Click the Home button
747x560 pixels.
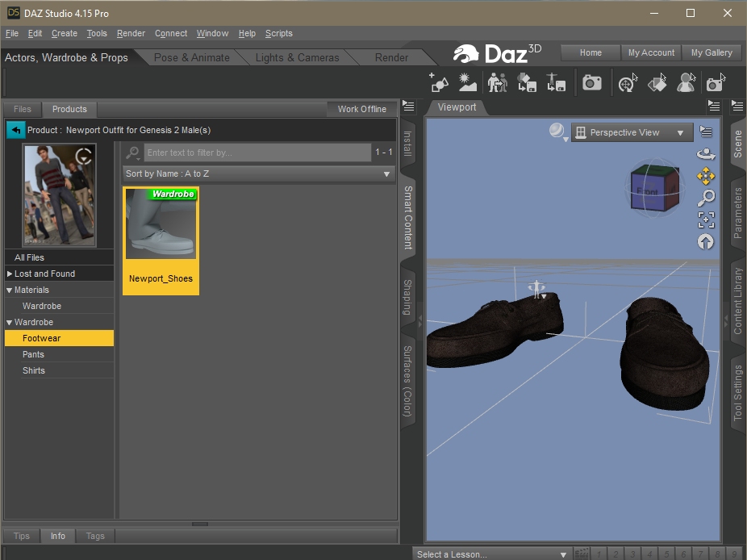[x=591, y=53]
